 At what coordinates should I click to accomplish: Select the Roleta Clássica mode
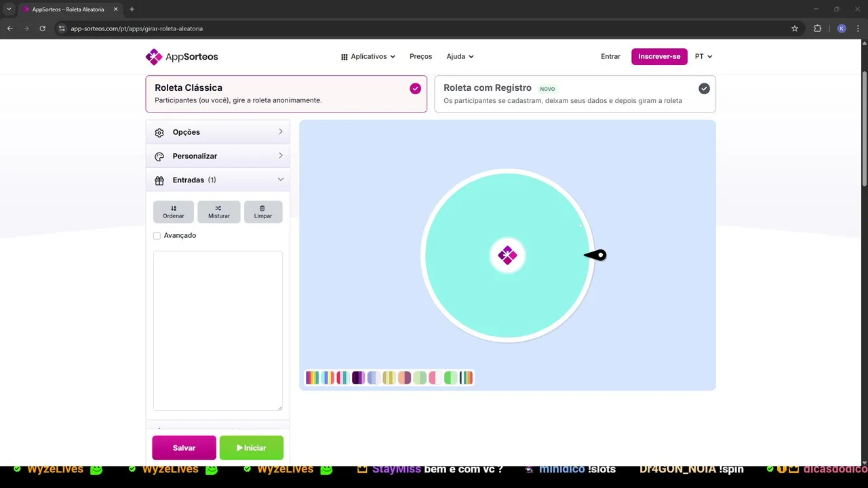tap(286, 94)
